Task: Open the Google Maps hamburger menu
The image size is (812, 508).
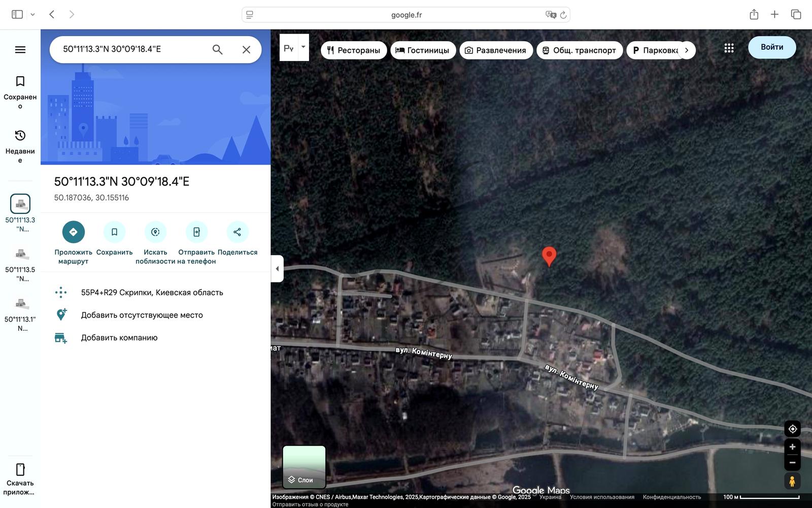Action: [x=20, y=49]
